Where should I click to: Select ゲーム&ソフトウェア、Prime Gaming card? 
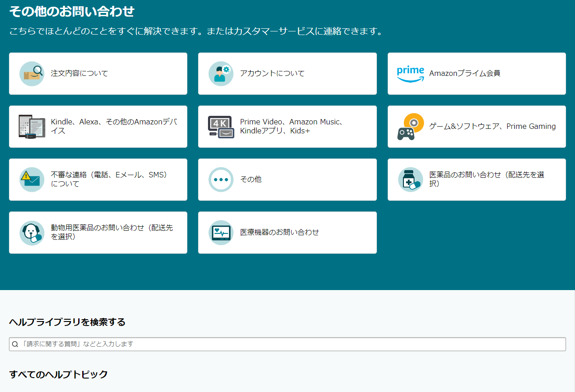point(477,127)
